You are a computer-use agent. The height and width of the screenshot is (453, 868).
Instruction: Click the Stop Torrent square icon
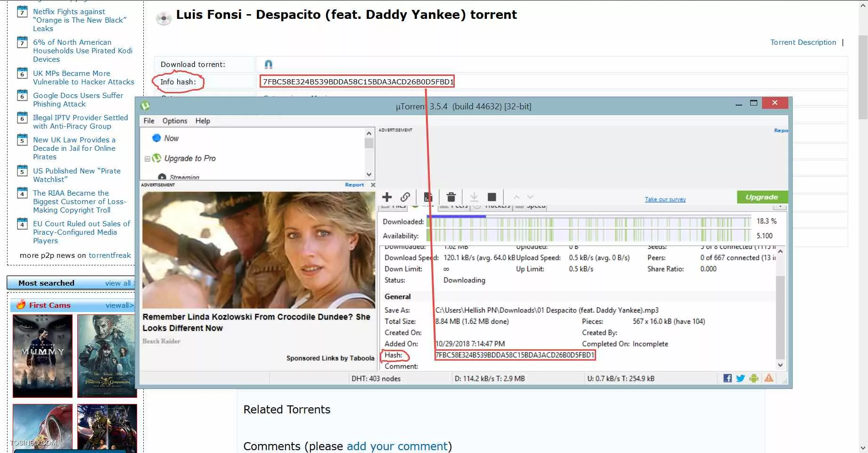tap(492, 197)
